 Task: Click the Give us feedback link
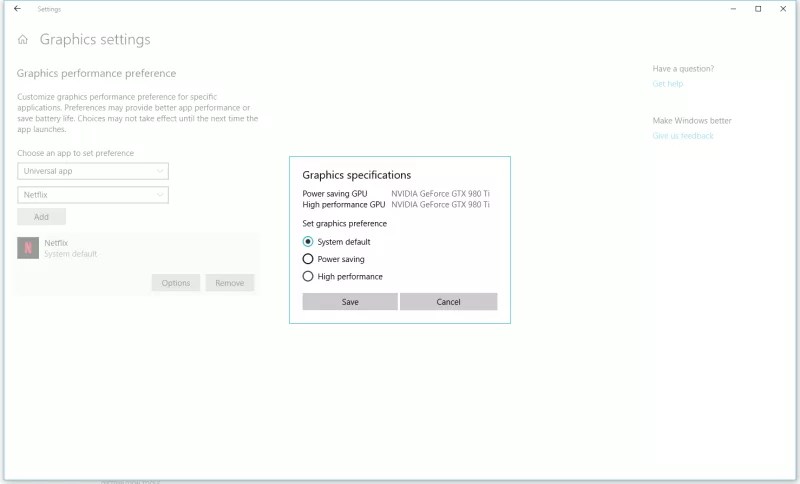point(683,136)
